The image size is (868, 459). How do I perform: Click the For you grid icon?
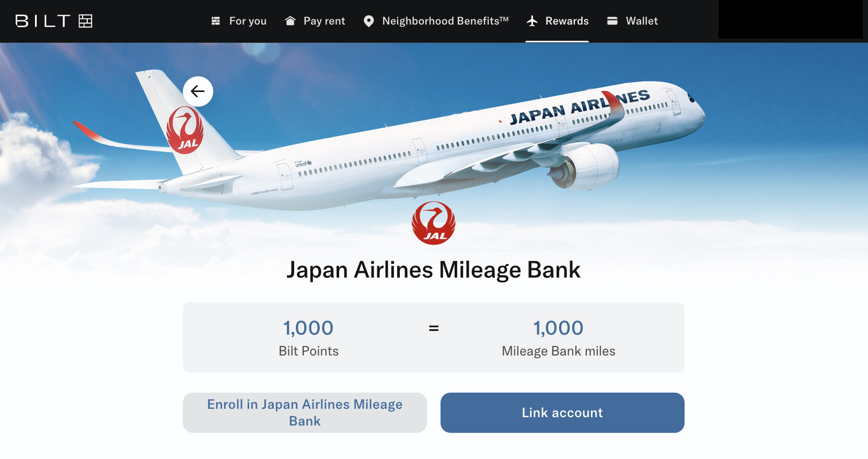215,21
